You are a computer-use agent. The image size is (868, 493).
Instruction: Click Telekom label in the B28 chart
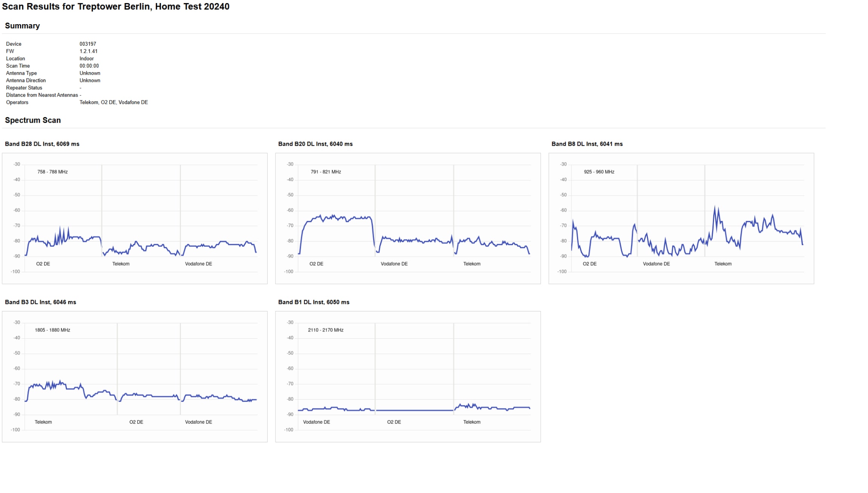pos(121,264)
